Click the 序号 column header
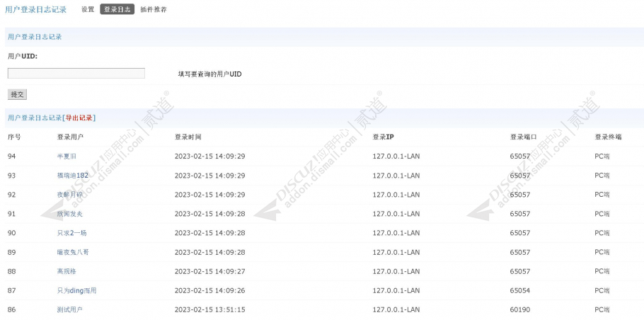The image size is (644, 320). coord(14,137)
